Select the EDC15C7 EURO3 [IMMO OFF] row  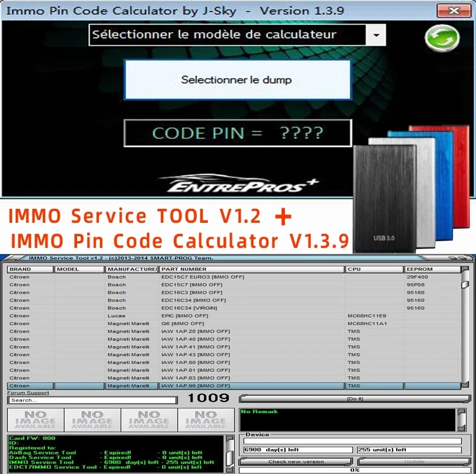[x=234, y=277]
